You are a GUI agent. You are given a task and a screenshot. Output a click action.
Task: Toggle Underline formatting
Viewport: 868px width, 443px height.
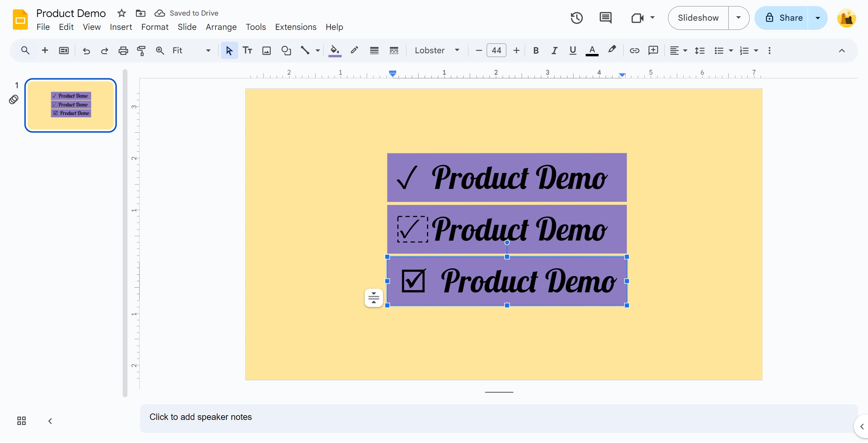tap(573, 51)
